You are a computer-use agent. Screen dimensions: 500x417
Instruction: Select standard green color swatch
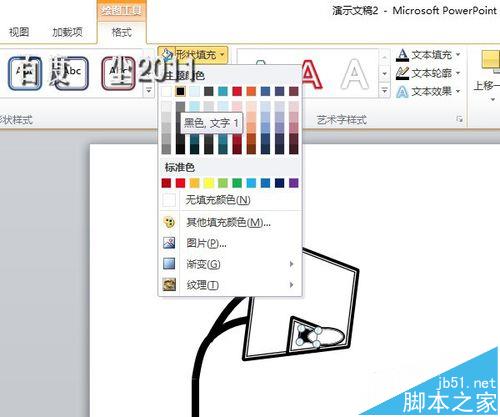237,183
